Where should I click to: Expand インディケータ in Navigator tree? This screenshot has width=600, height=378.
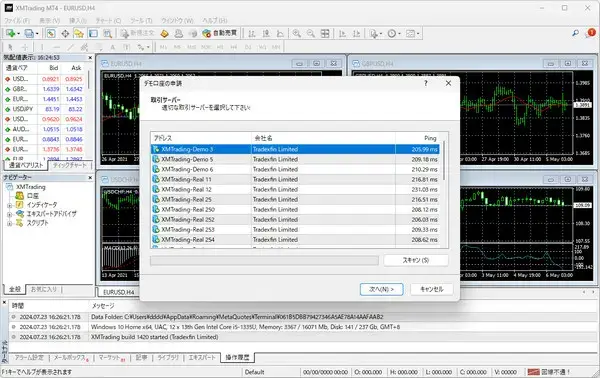pyautogui.click(x=10, y=205)
